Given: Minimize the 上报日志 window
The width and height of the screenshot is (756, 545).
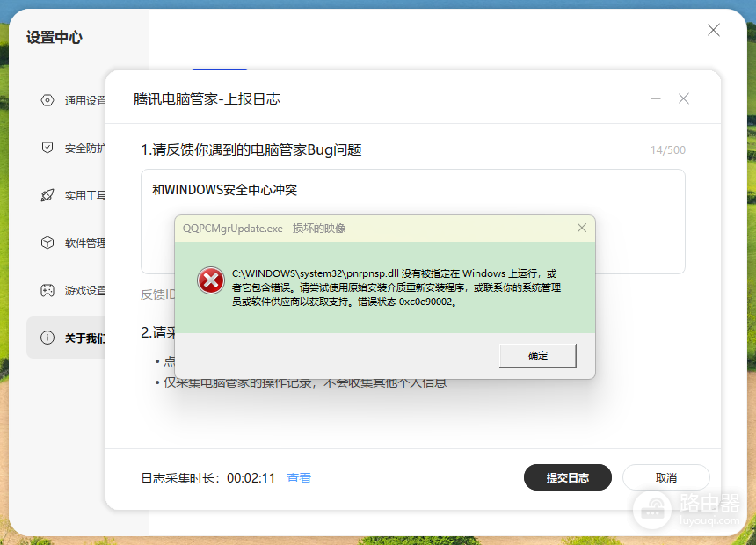Looking at the screenshot, I should [x=656, y=98].
